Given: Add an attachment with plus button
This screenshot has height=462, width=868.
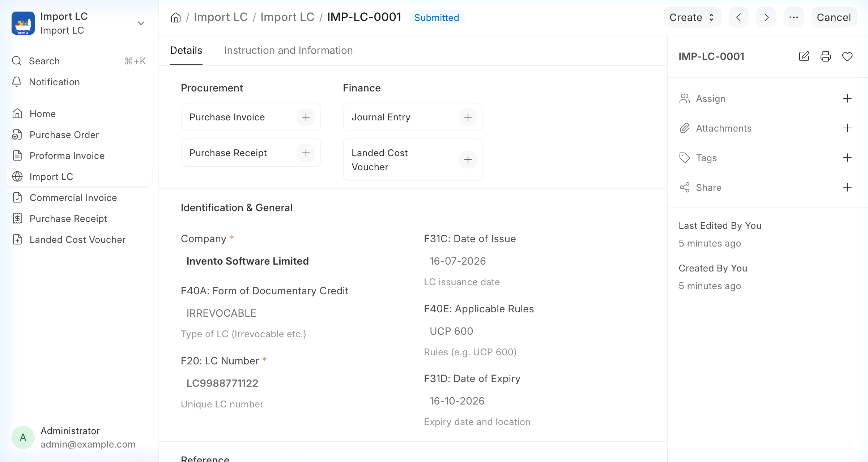Looking at the screenshot, I should pyautogui.click(x=847, y=128).
